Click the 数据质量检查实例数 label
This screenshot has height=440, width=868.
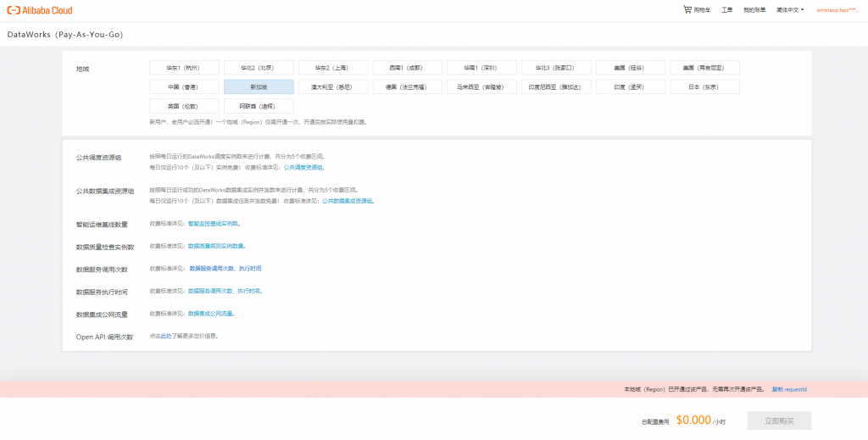coord(105,247)
